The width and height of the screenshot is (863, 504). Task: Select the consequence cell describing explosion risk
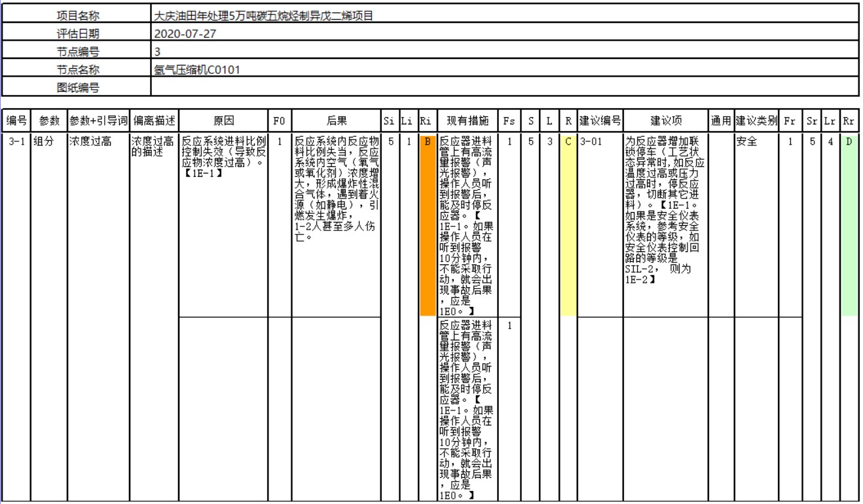tap(337, 225)
